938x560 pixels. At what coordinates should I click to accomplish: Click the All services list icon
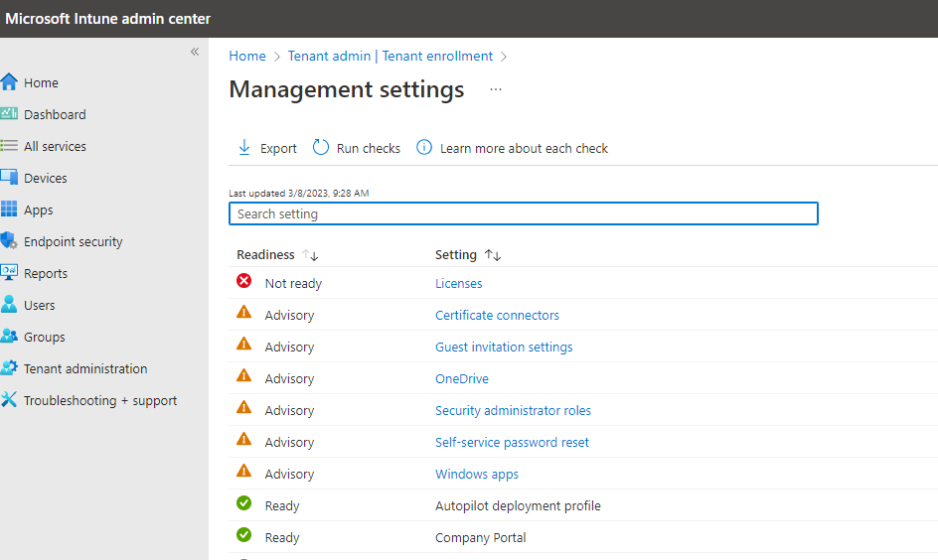pos(9,145)
